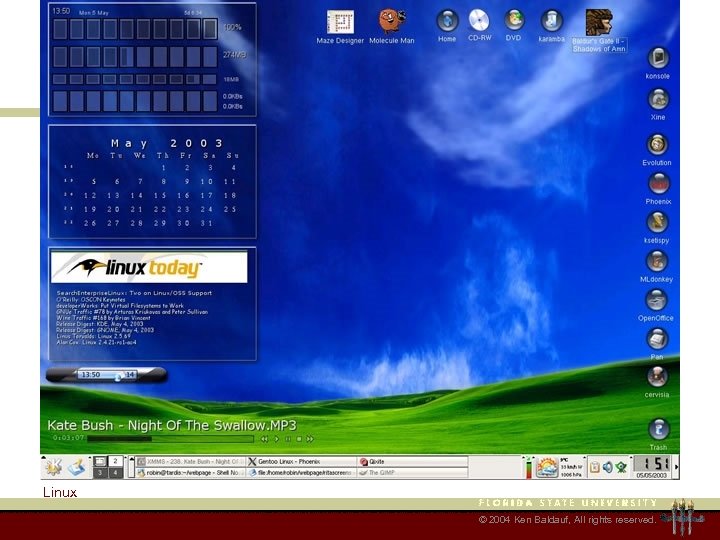720x540 pixels.
Task: Activate the robin@tardis Shell taskbar entry
Action: (x=191, y=472)
